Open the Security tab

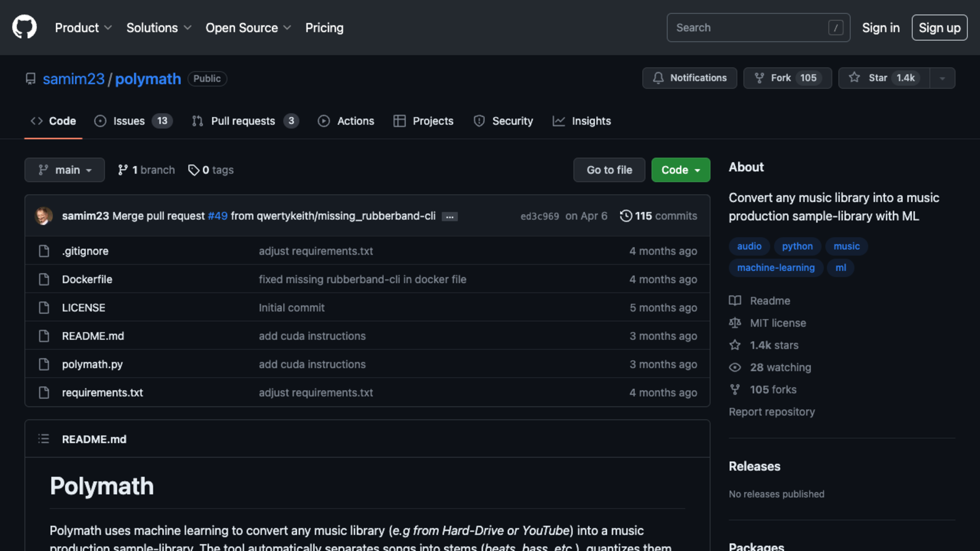click(x=503, y=121)
